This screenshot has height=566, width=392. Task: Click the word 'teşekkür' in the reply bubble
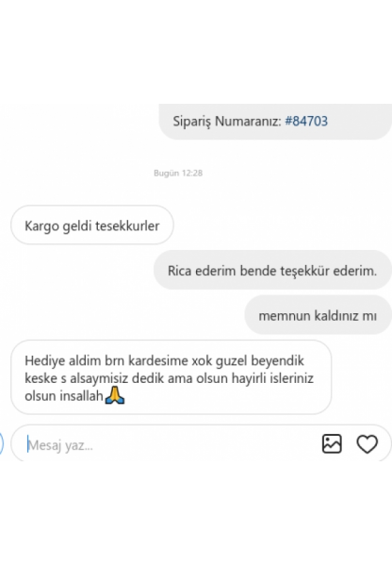pyautogui.click(x=303, y=271)
